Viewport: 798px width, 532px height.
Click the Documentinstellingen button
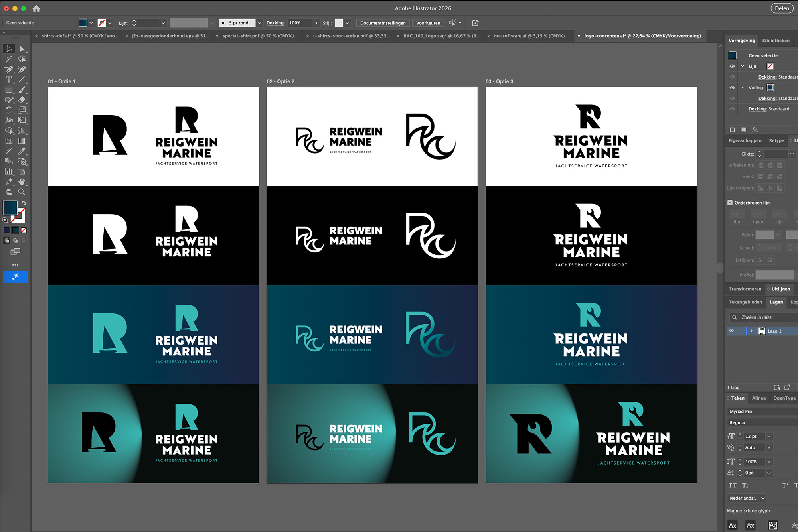(x=383, y=23)
